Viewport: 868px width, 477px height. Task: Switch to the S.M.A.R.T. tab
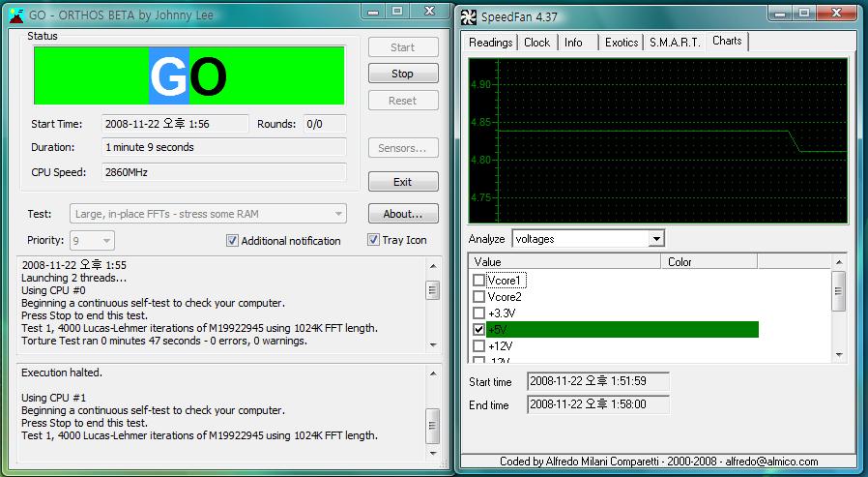[675, 43]
